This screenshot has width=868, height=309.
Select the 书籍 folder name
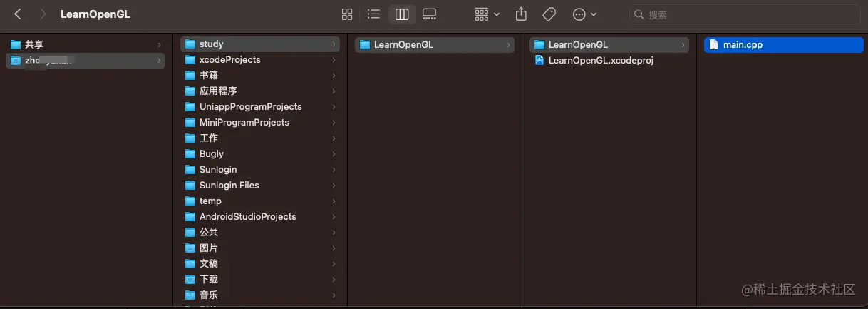point(208,76)
